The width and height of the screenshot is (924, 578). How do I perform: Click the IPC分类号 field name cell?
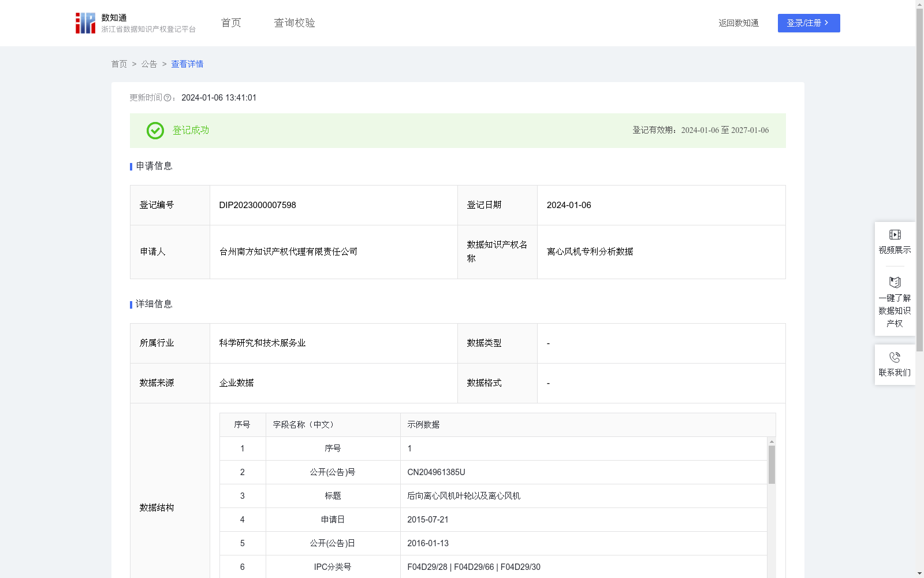333,567
